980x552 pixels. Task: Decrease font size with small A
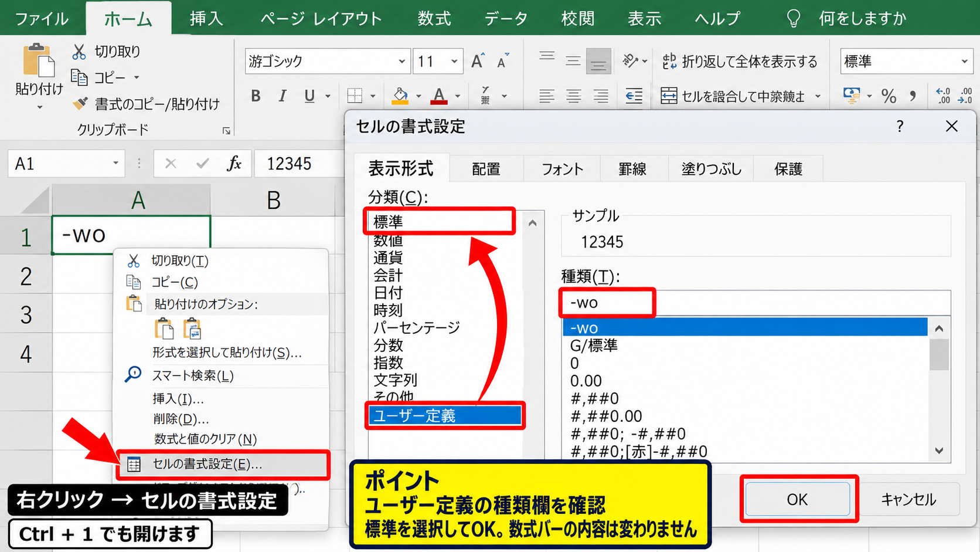point(502,61)
